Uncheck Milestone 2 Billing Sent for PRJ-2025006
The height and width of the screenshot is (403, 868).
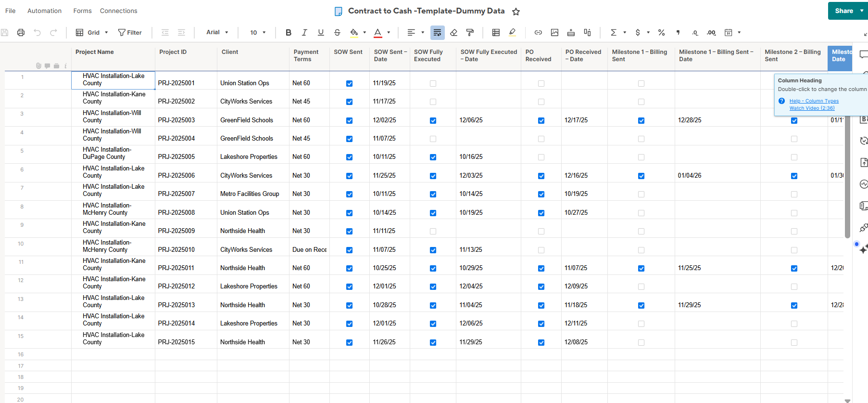pyautogui.click(x=794, y=176)
